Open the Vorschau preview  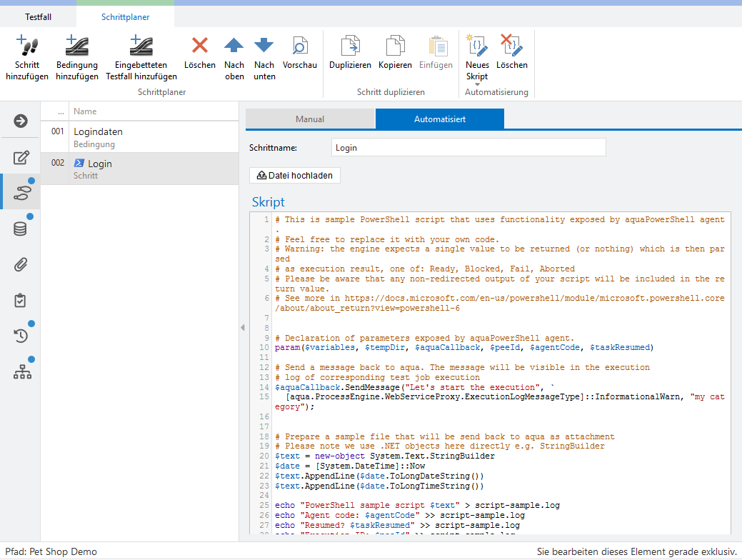(x=300, y=46)
